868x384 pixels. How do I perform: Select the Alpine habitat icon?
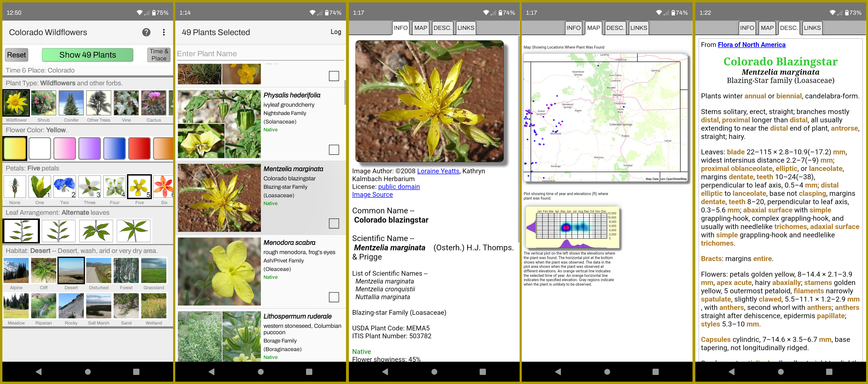click(x=16, y=270)
